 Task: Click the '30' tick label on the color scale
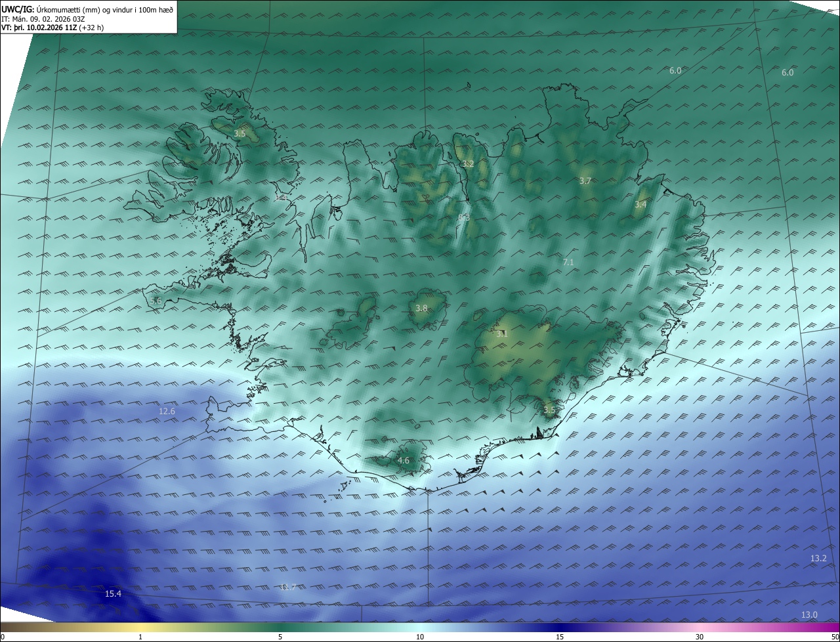point(700,637)
